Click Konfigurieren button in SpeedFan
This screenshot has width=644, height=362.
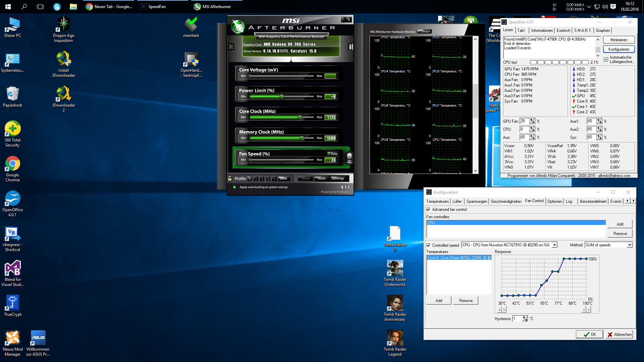coord(619,49)
